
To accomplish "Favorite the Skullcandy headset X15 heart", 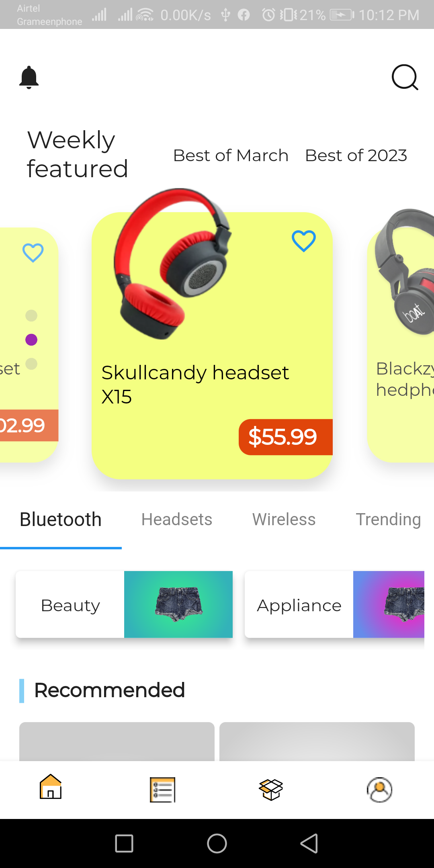I will 304,241.
